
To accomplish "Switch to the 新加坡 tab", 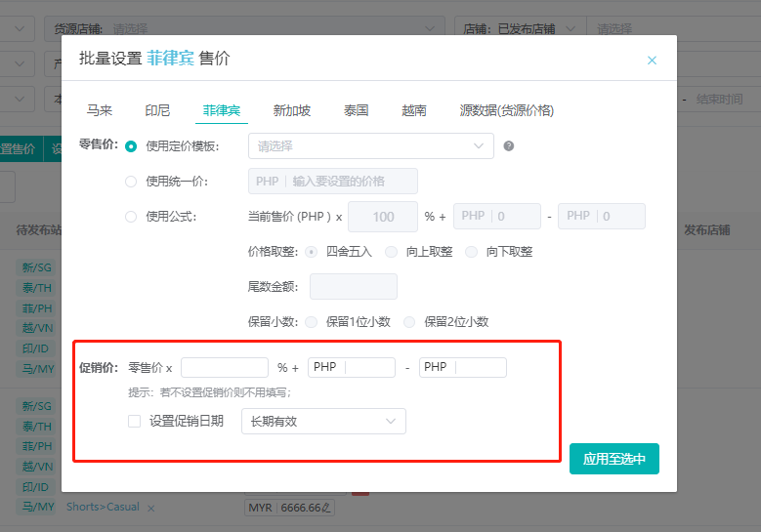I will [292, 110].
